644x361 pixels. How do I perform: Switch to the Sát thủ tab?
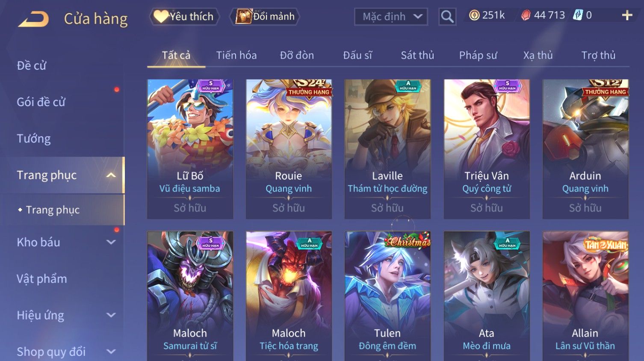pyautogui.click(x=417, y=55)
